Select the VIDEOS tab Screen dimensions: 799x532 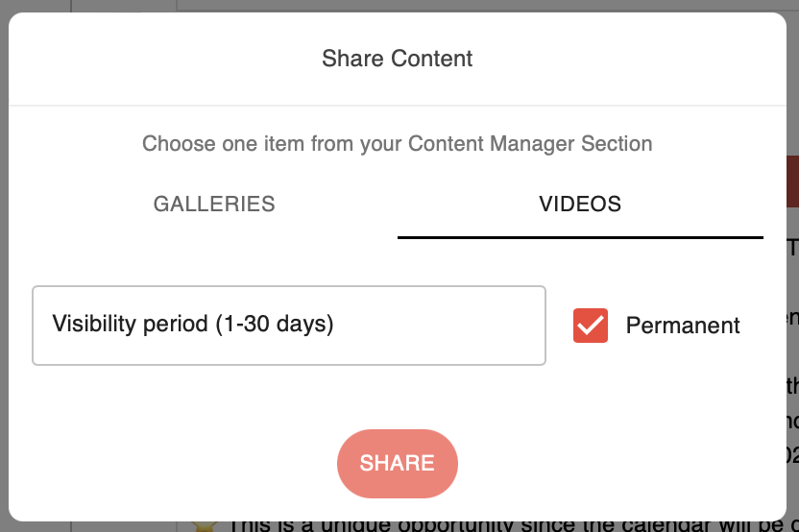[580, 205]
